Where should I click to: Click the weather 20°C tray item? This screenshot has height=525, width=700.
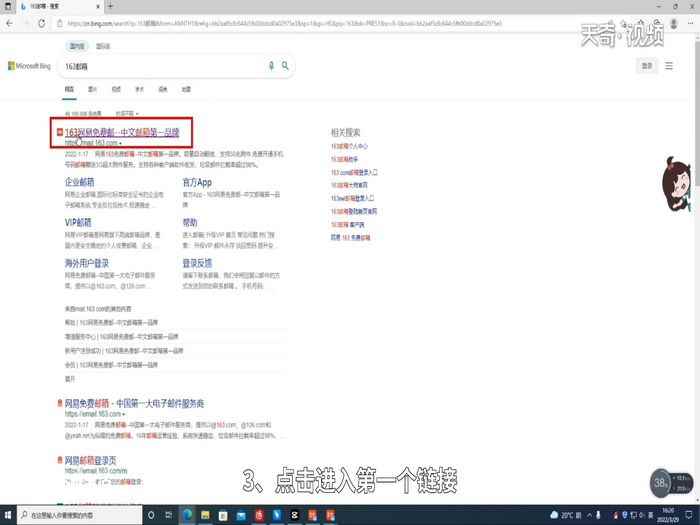566,515
